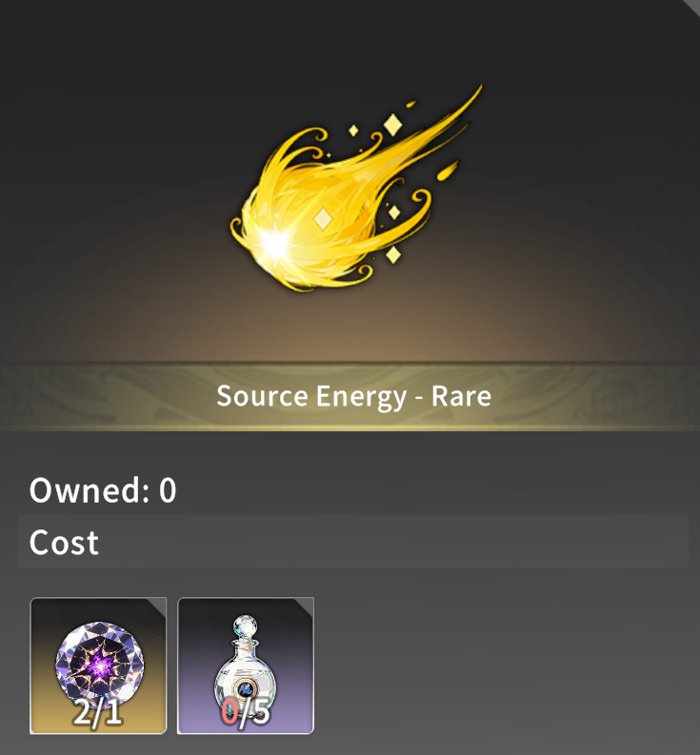Image resolution: width=700 pixels, height=755 pixels.
Task: Click the panel's top-right corner triangle
Action: (692, 6)
